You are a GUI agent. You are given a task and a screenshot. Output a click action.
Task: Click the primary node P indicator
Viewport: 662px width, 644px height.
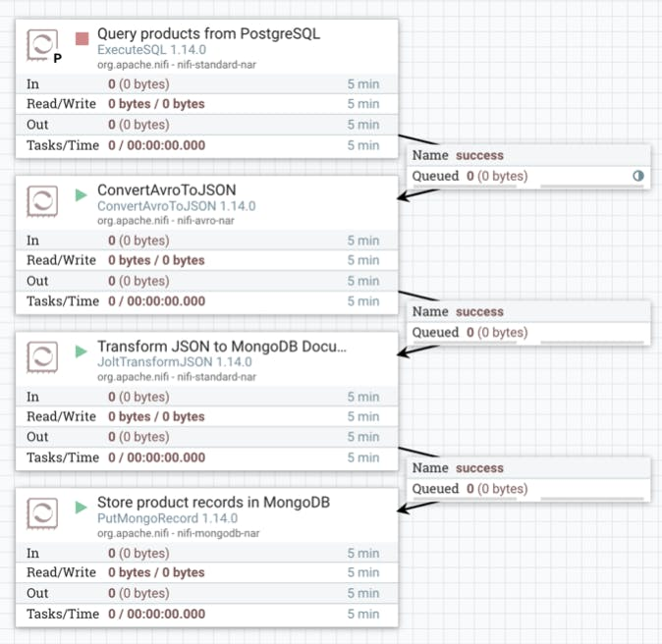pyautogui.click(x=58, y=59)
